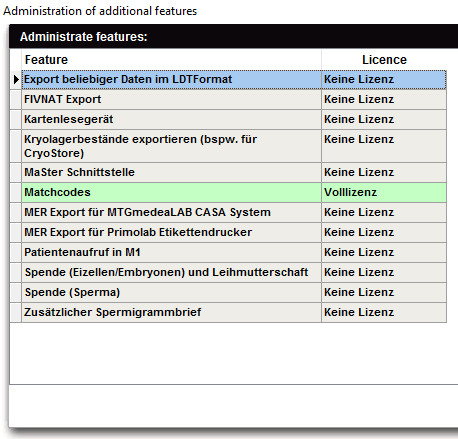Click the licence cell for Kartenlesegerät
Viewport: 458px width, 439px height.
point(384,119)
